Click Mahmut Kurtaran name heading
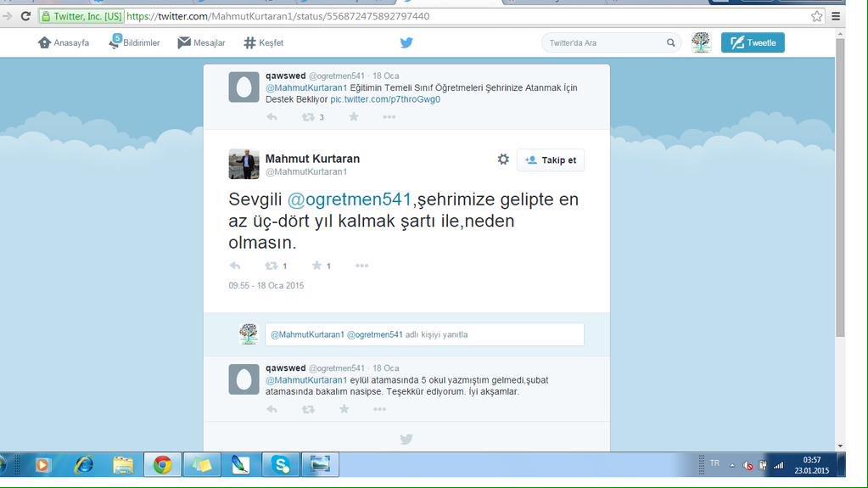 pyautogui.click(x=312, y=159)
